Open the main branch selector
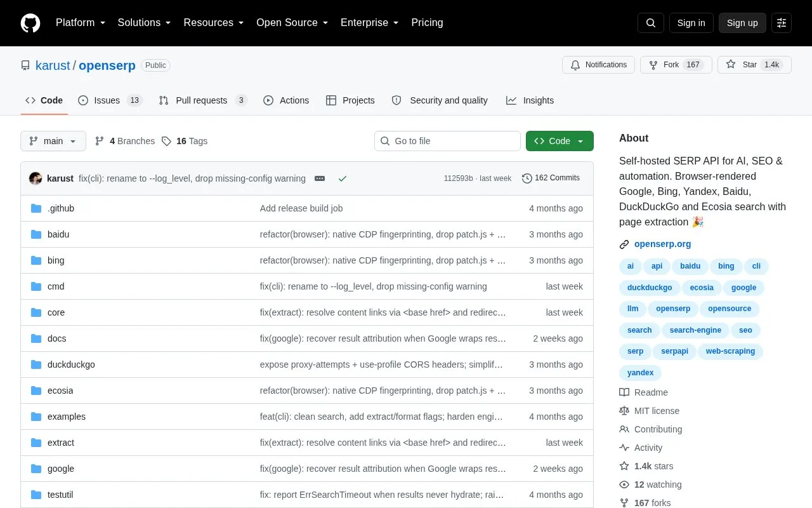 [x=53, y=141]
